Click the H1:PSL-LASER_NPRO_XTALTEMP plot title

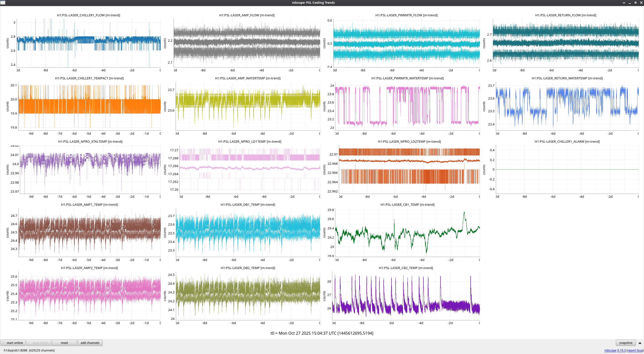[90, 141]
